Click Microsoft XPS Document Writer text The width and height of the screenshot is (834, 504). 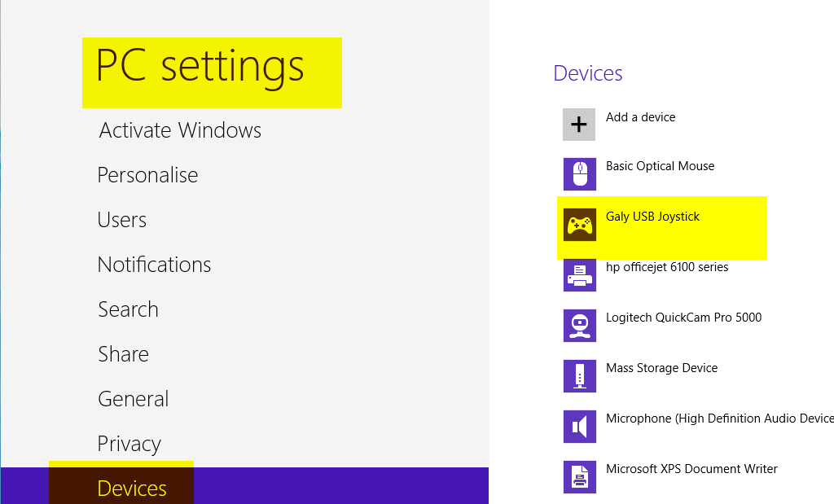(691, 469)
